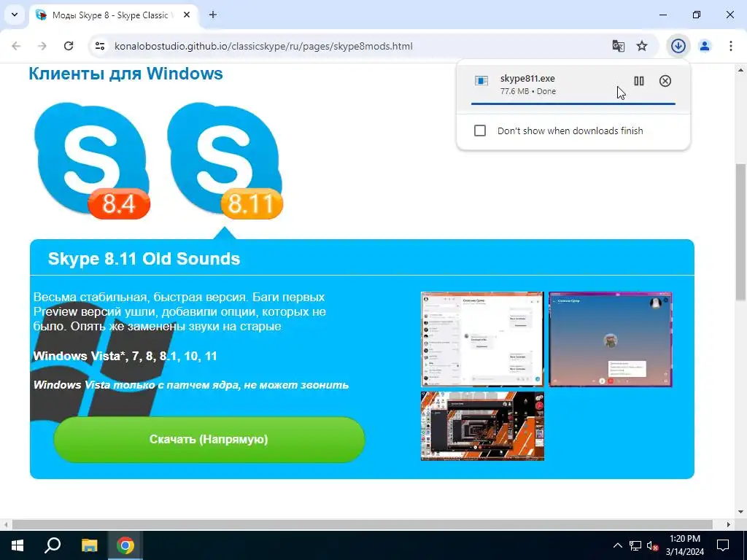Click the vertical page scrollbar thumb

(740, 231)
